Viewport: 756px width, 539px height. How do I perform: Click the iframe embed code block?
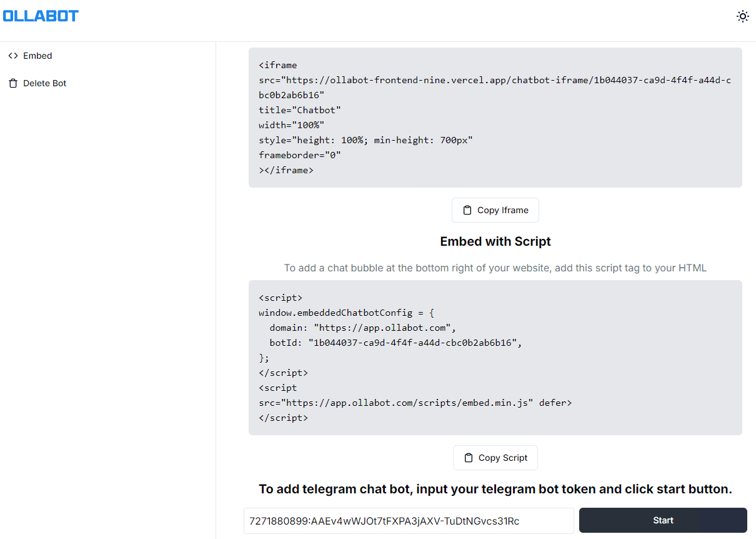[495, 118]
